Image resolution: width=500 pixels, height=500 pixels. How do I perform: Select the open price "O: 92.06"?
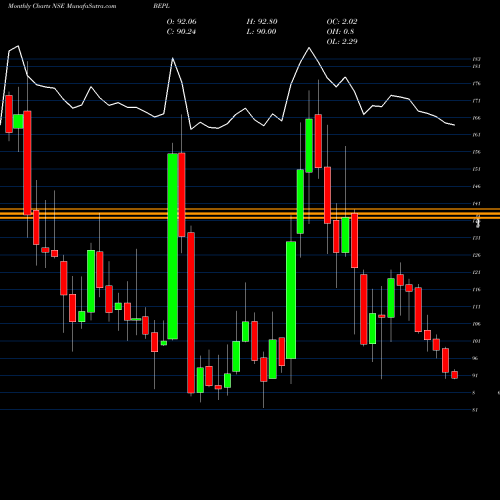182,22
